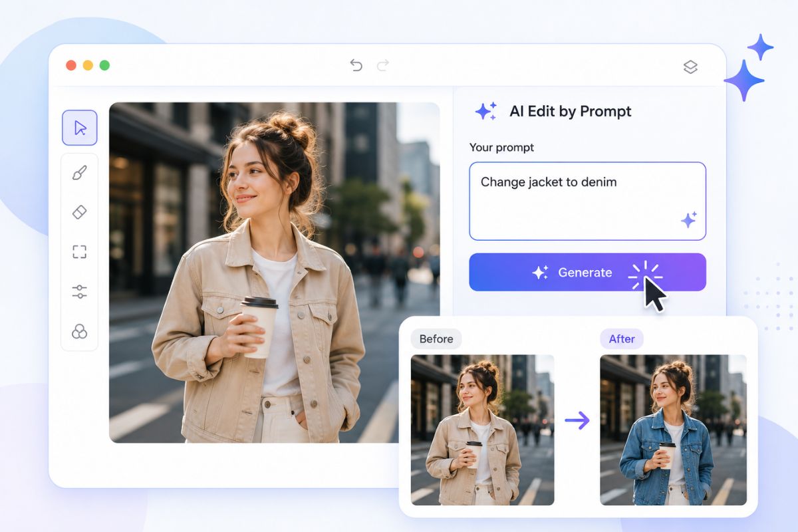Click the yellow minimize window button
The height and width of the screenshot is (532, 798).
[x=88, y=65]
